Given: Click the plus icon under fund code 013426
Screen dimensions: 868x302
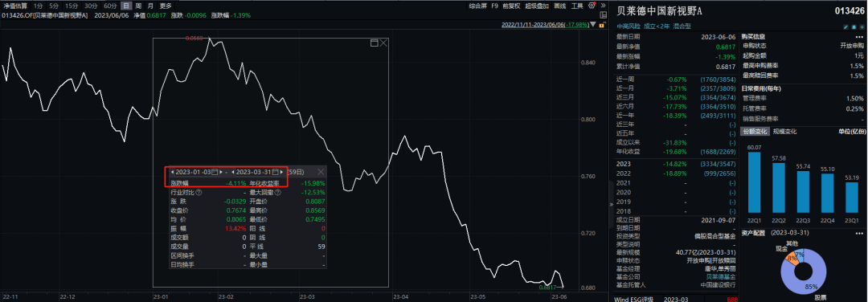Looking at the screenshot, I should click(862, 27).
